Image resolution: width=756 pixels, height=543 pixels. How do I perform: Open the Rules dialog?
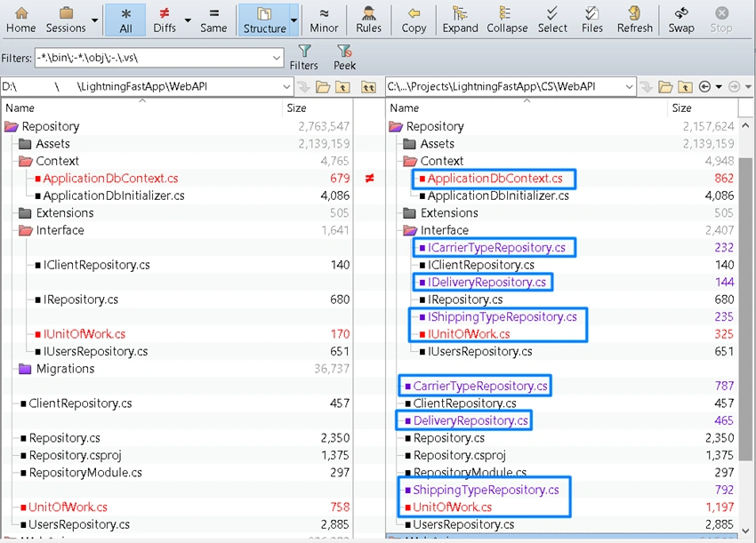tap(368, 20)
